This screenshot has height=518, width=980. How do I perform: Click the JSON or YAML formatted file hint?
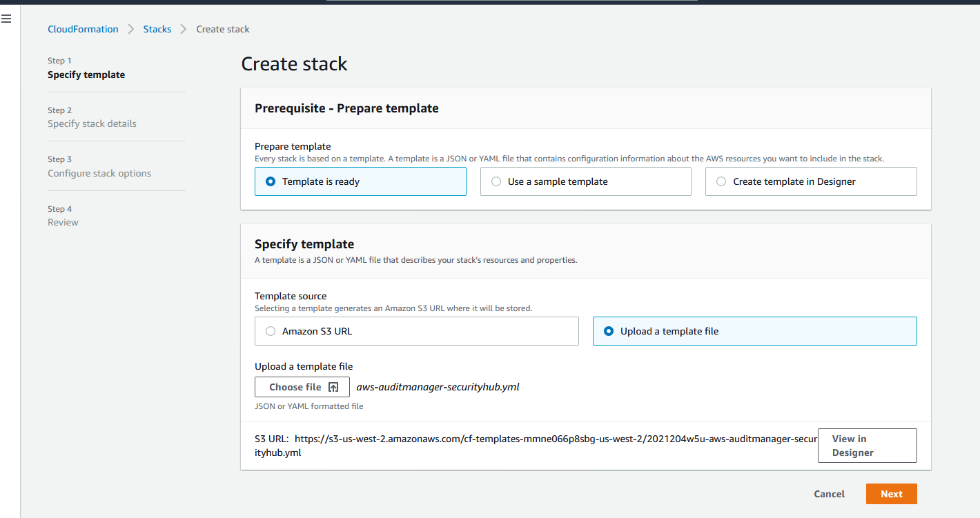[x=308, y=406]
